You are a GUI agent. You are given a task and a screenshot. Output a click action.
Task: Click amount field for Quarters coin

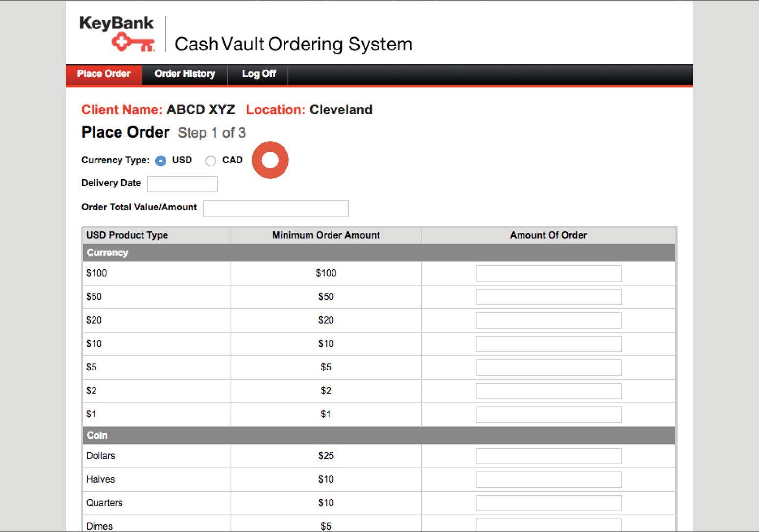click(x=548, y=503)
